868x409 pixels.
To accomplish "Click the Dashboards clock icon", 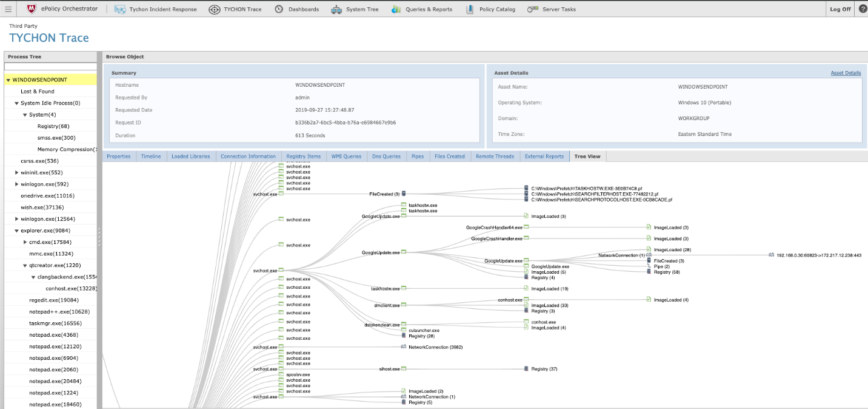I will click(279, 9).
